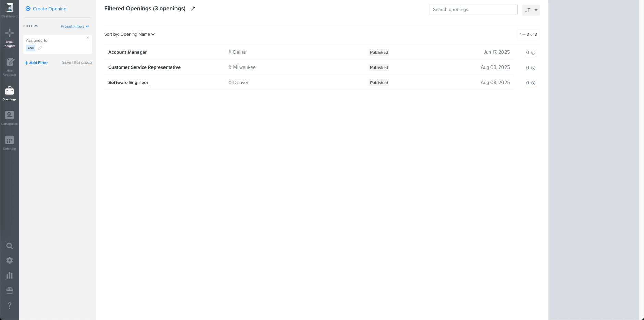
Task: Click Published status on Software Engineer row
Action: 379,83
